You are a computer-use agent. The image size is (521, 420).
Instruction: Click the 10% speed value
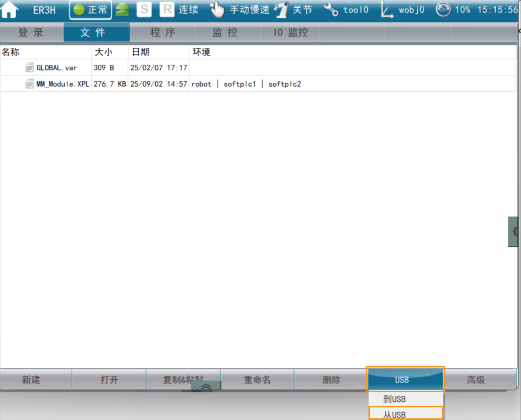pos(462,10)
